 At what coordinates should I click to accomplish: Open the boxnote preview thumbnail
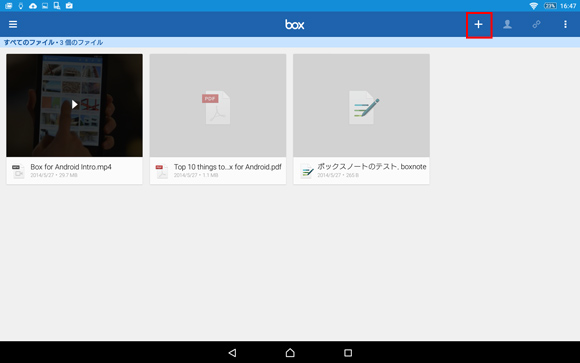click(361, 105)
